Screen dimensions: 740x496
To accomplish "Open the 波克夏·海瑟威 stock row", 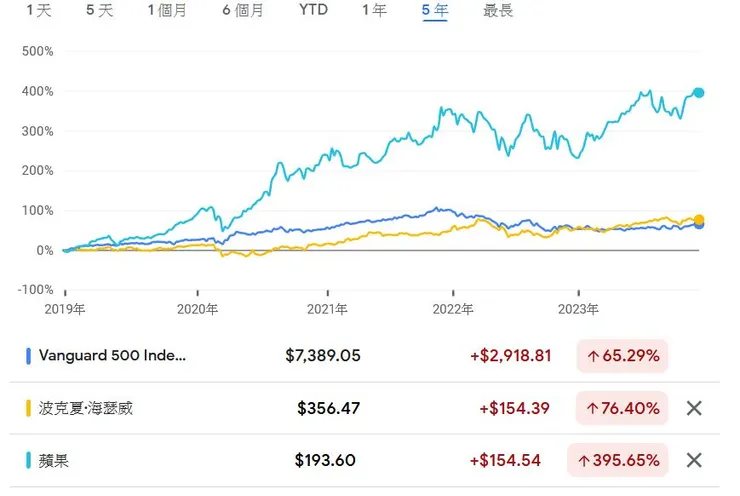I will click(364, 408).
